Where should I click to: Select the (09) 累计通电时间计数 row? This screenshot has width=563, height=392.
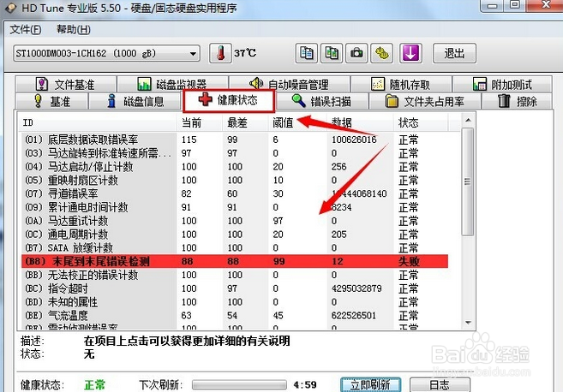[x=235, y=207]
